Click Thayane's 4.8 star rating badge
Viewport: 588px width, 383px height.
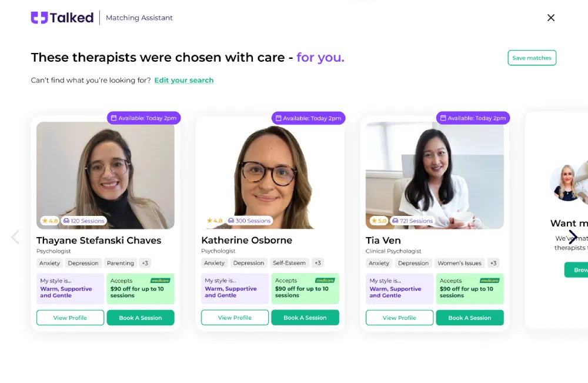coord(49,221)
